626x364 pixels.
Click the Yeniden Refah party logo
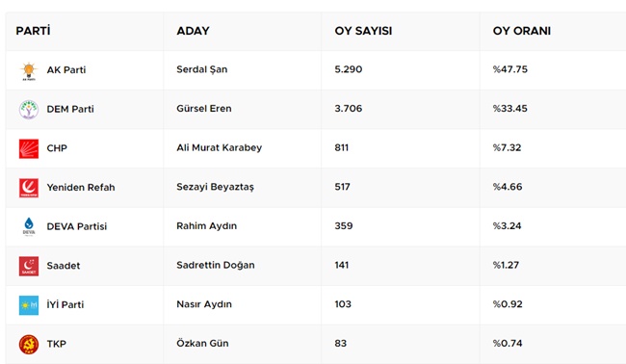coord(29,188)
